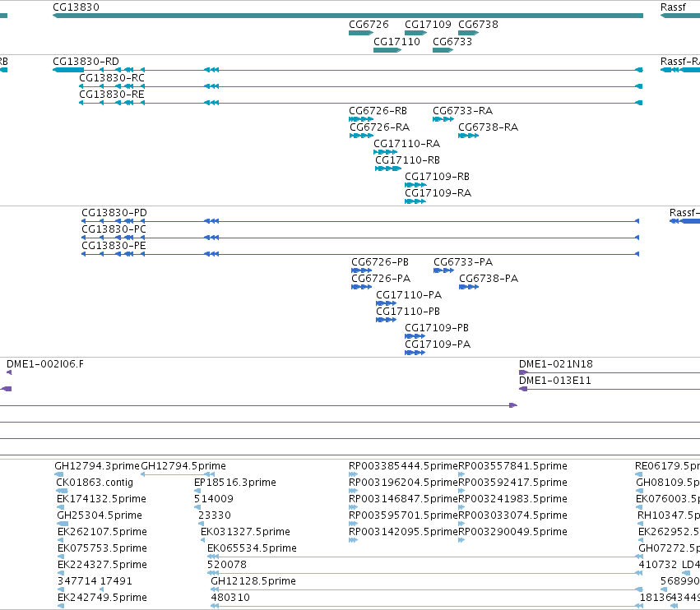Click the EP18516.3prime EST label
Screen dimensions: 700x610
click(x=235, y=483)
